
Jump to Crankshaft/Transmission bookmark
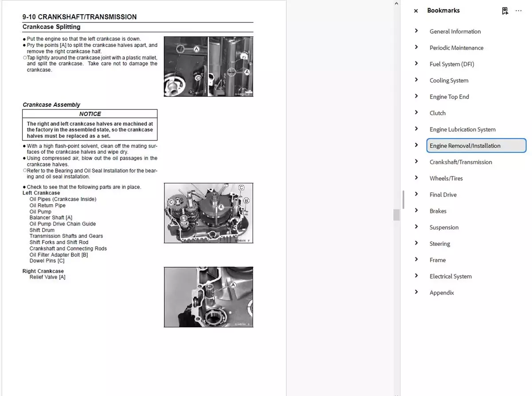[x=461, y=162]
